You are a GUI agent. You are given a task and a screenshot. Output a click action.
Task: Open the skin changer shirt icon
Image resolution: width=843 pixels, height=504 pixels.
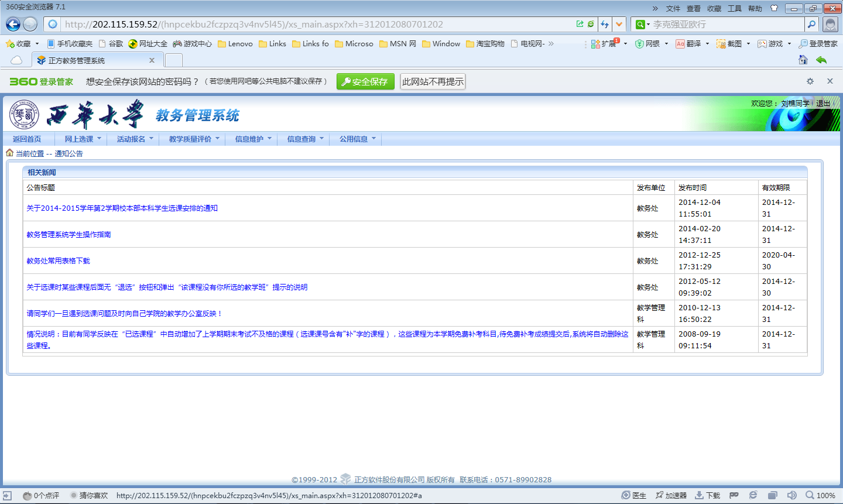(775, 8)
